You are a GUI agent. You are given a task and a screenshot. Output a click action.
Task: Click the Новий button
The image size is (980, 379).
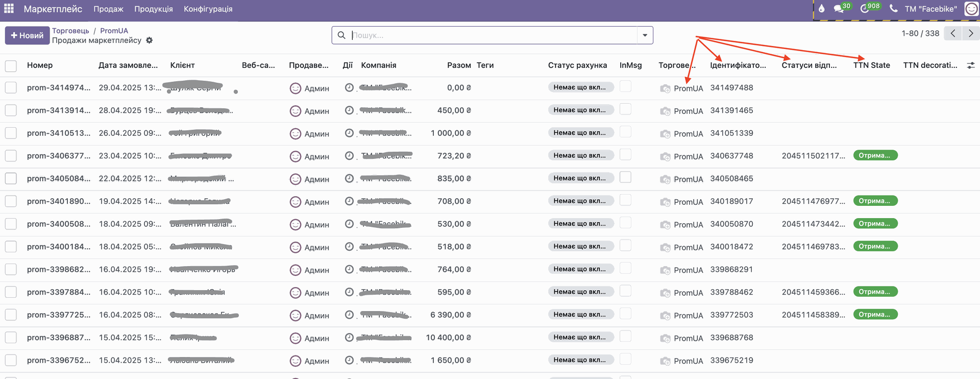pyautogui.click(x=27, y=35)
